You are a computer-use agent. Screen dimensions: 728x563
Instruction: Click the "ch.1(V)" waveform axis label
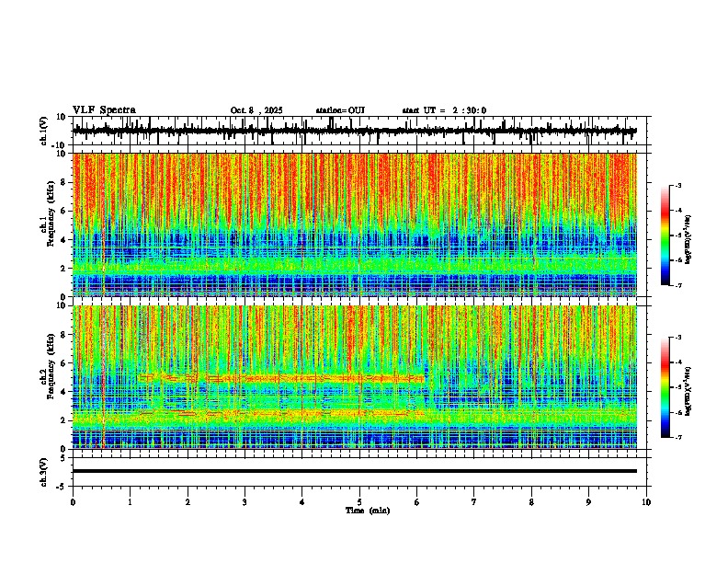click(44, 131)
